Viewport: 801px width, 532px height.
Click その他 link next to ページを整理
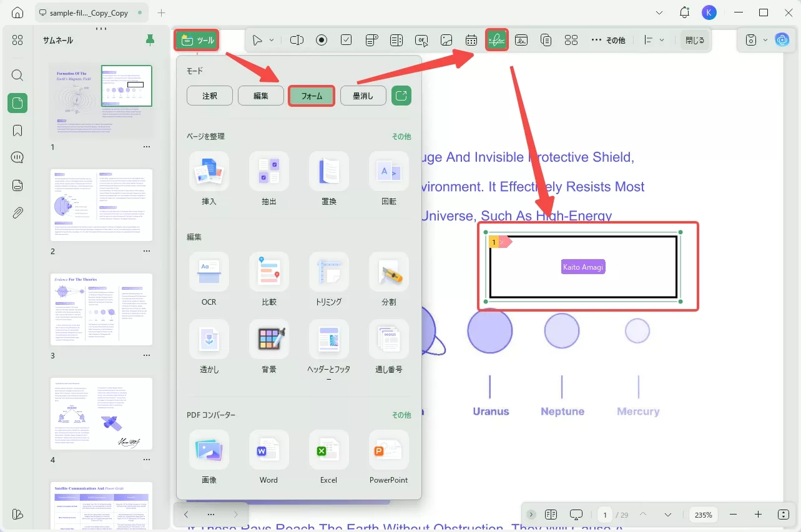pyautogui.click(x=401, y=136)
